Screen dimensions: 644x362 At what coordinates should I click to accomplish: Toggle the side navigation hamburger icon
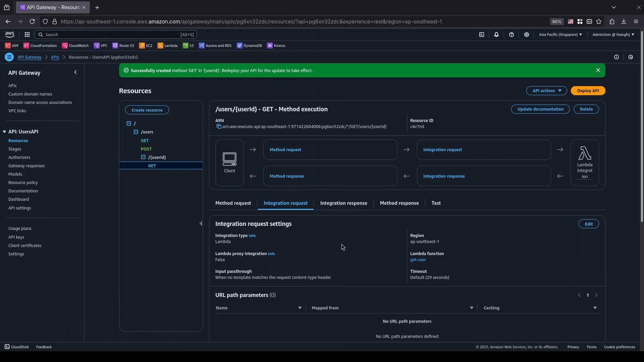click(9, 57)
